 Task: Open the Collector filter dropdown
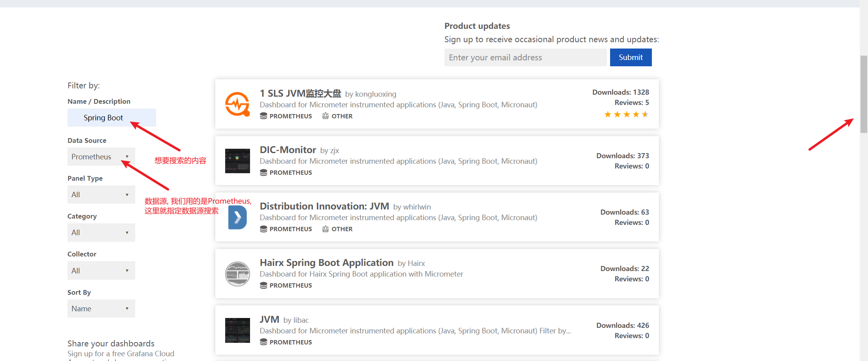[101, 270]
